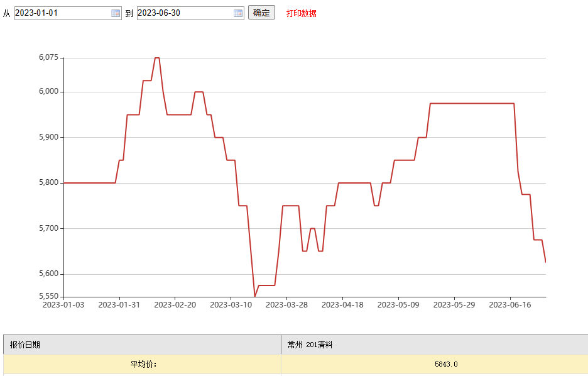Click the 报价日期 column header
The height and width of the screenshot is (376, 588).
pyautogui.click(x=142, y=345)
